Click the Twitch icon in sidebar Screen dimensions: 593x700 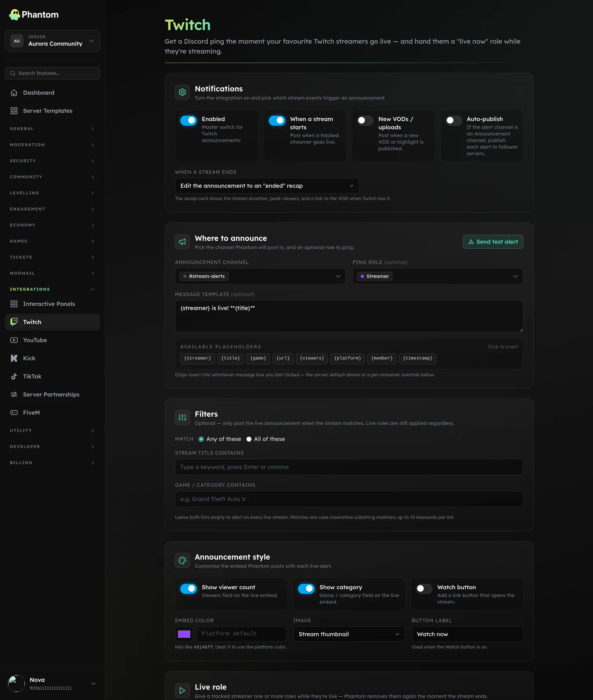pyautogui.click(x=14, y=322)
